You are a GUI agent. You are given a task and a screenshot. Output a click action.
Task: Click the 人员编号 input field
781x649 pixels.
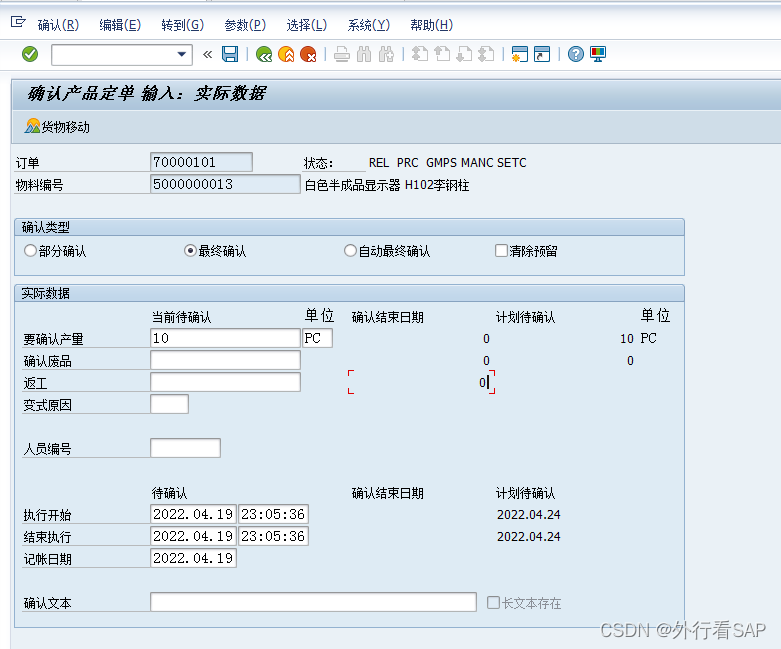[185, 448]
